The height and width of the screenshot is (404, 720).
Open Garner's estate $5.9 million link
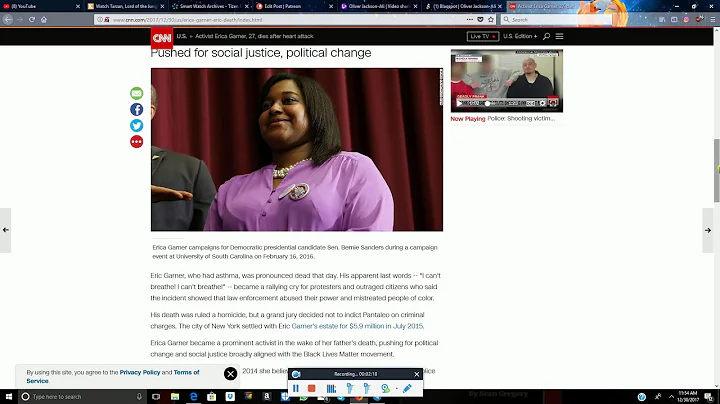357,326
